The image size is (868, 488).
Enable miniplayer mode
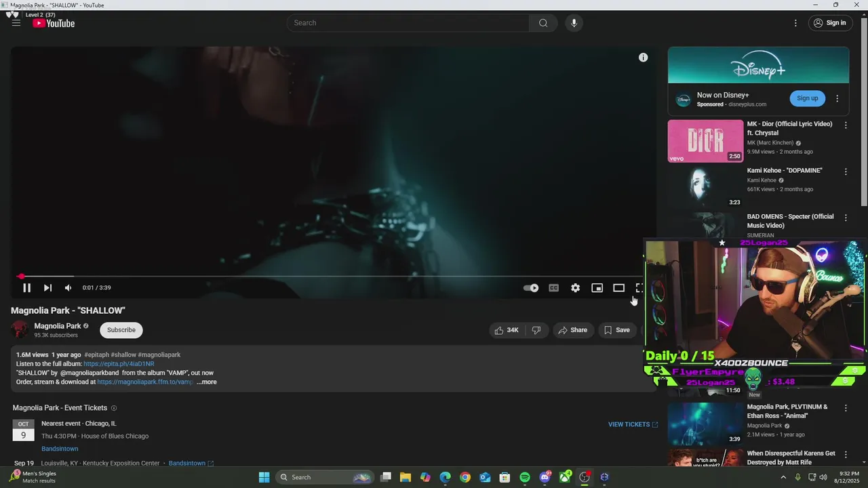pyautogui.click(x=597, y=288)
